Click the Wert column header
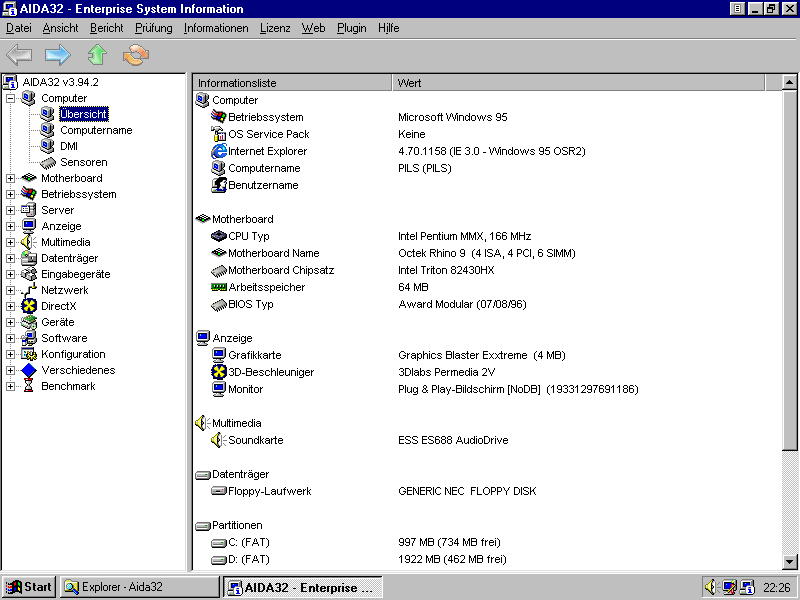 (x=578, y=83)
